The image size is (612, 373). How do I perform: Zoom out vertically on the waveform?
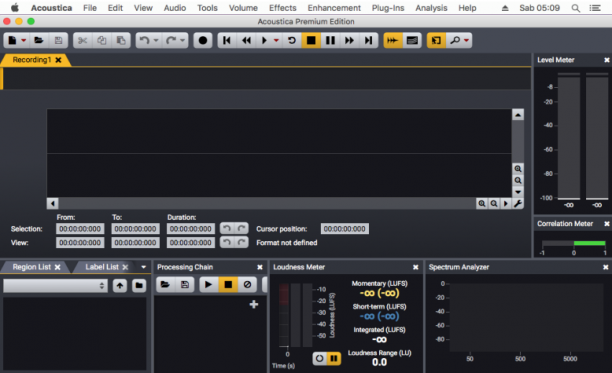[518, 180]
